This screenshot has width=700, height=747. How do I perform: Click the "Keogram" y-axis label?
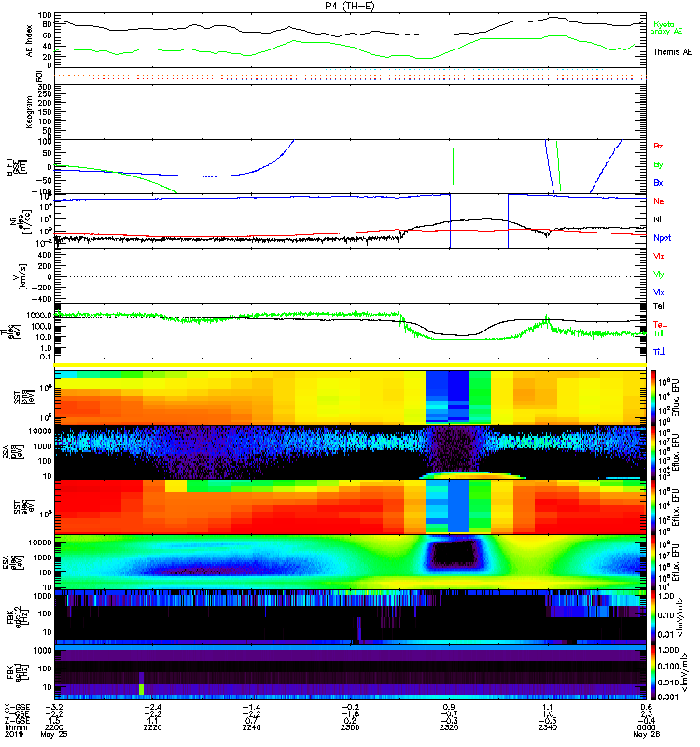[x=29, y=111]
